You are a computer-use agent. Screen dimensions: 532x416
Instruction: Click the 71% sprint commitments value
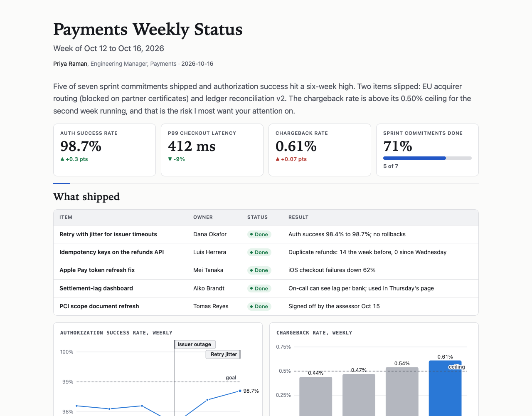pos(398,146)
